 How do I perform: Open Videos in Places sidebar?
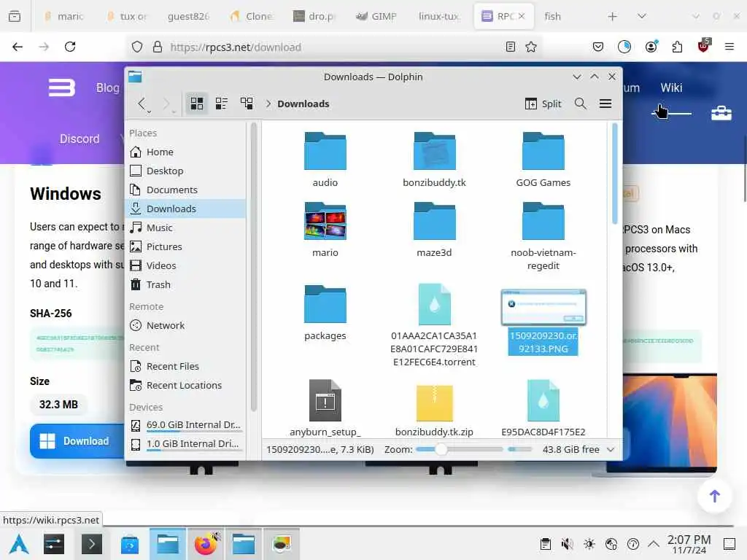pos(186,265)
